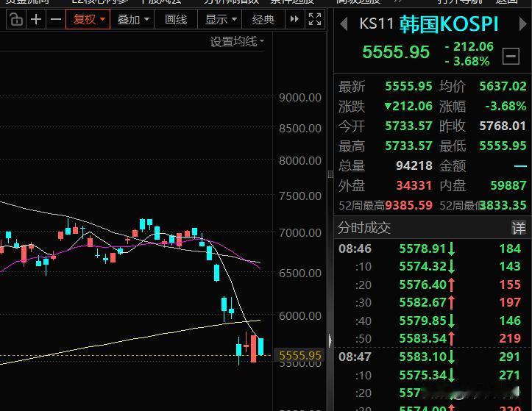This screenshot has height=411, width=532.
Task: Select 均价 value 5637.02
Action: click(x=503, y=86)
